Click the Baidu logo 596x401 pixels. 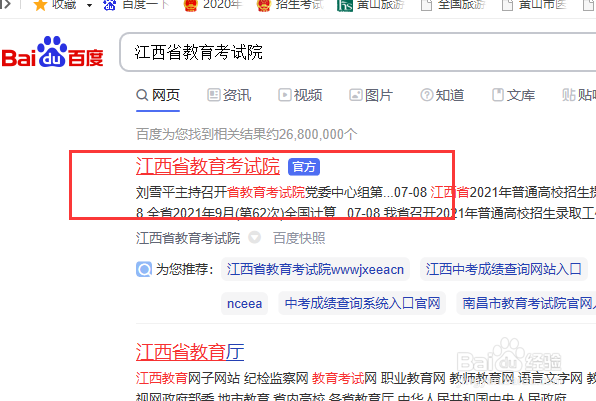[x=52, y=52]
